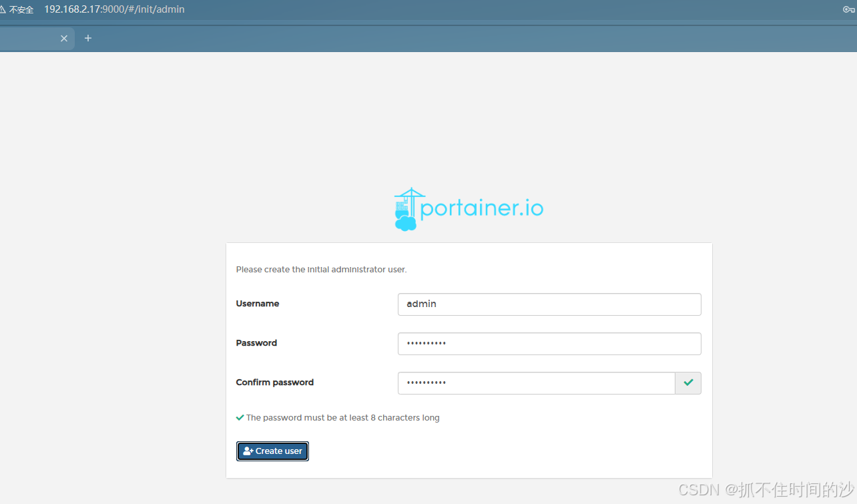Click the 'Please create the initial administrator user' text

(321, 270)
